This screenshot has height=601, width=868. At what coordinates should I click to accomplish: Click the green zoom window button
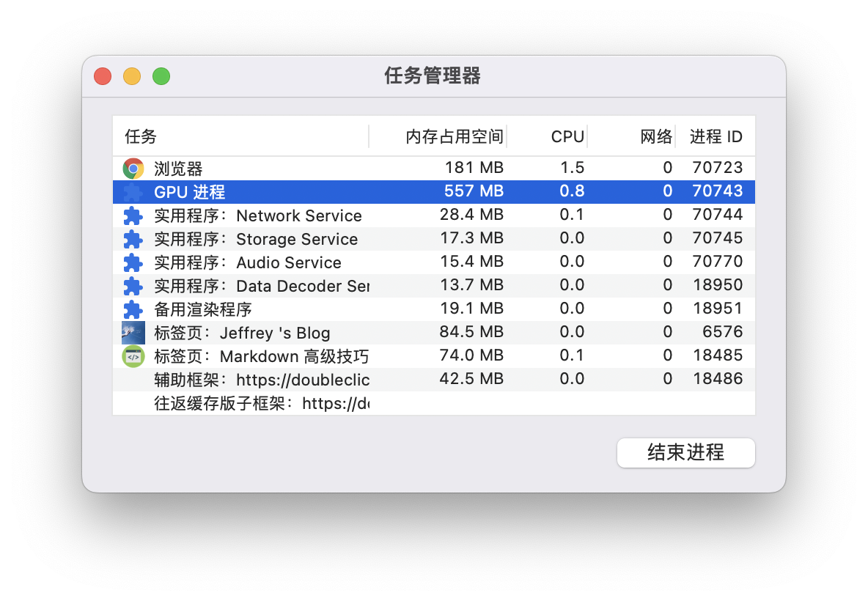pyautogui.click(x=161, y=76)
